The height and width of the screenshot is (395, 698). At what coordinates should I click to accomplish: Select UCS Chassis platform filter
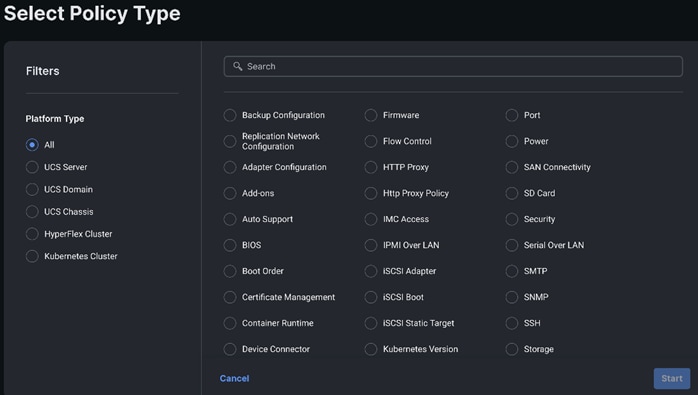[32, 212]
